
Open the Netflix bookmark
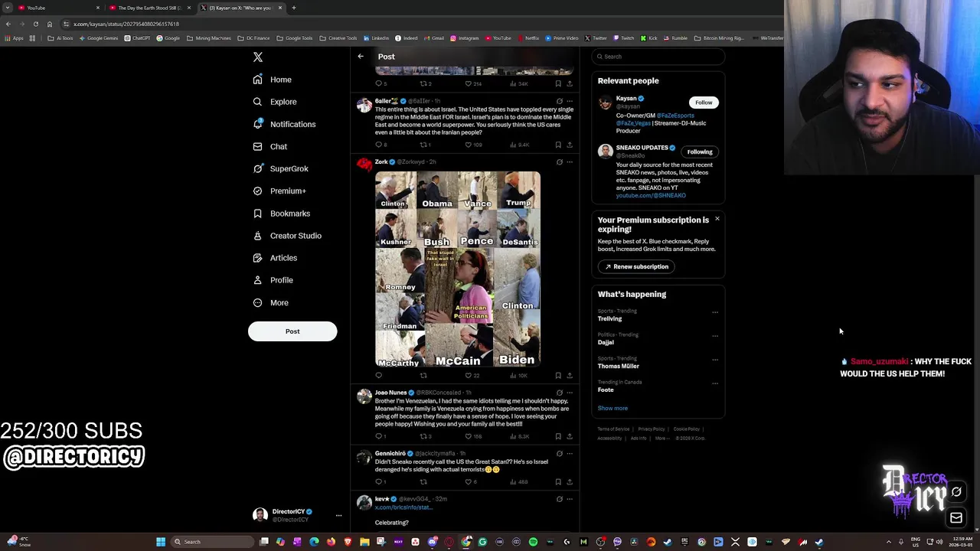528,38
